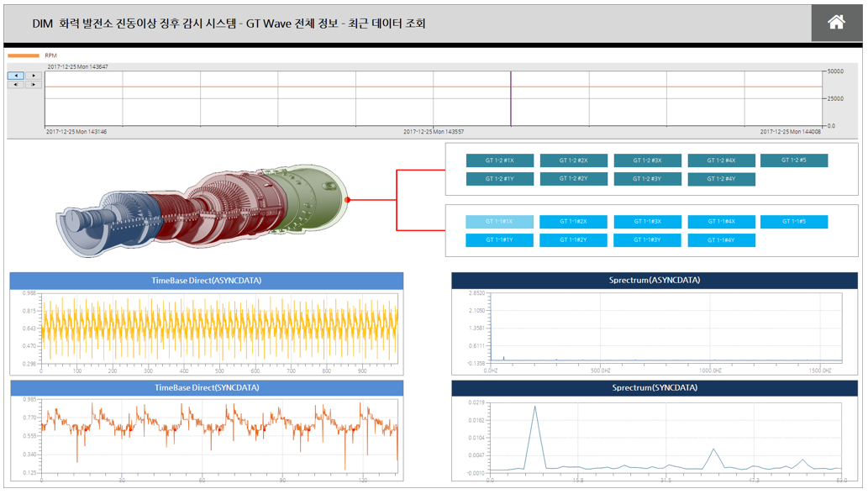Select sensor GT 1-2 #1Y
868x494 pixels.
tap(499, 179)
